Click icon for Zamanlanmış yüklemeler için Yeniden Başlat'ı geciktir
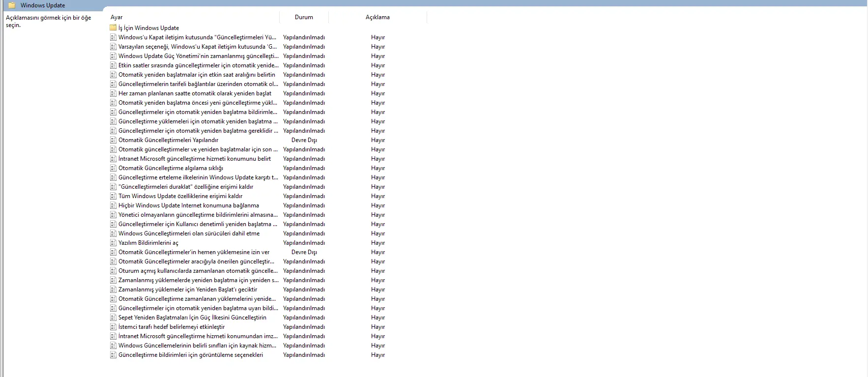 point(113,290)
